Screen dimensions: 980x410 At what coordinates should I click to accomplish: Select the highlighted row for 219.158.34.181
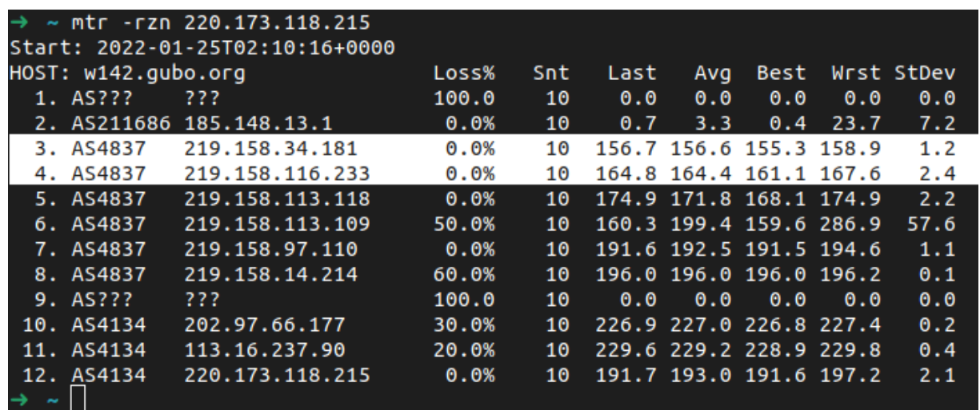click(x=490, y=149)
